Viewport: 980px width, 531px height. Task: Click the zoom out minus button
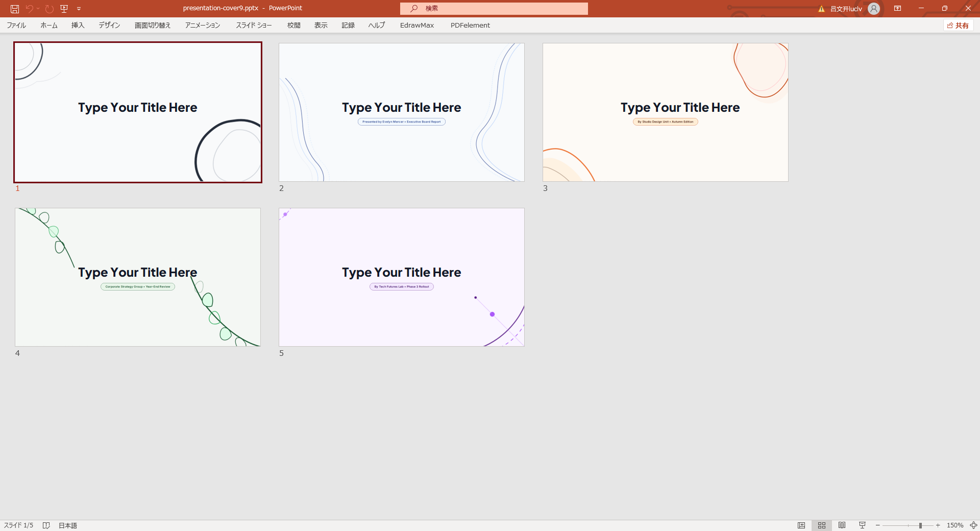click(x=878, y=525)
